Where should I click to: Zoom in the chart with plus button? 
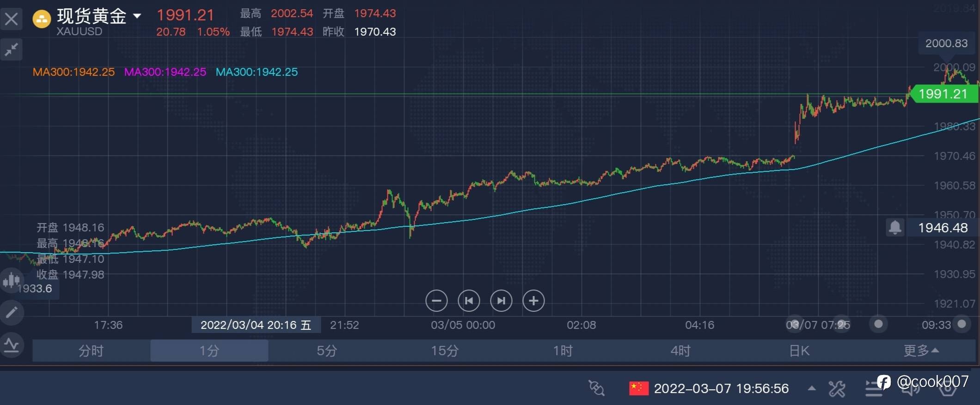coord(533,301)
